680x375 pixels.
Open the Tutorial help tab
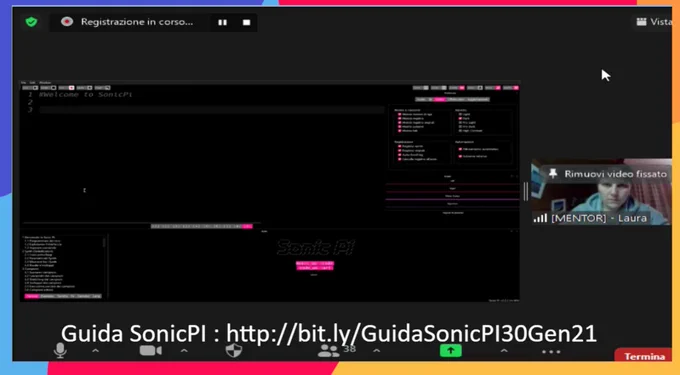[32, 296]
